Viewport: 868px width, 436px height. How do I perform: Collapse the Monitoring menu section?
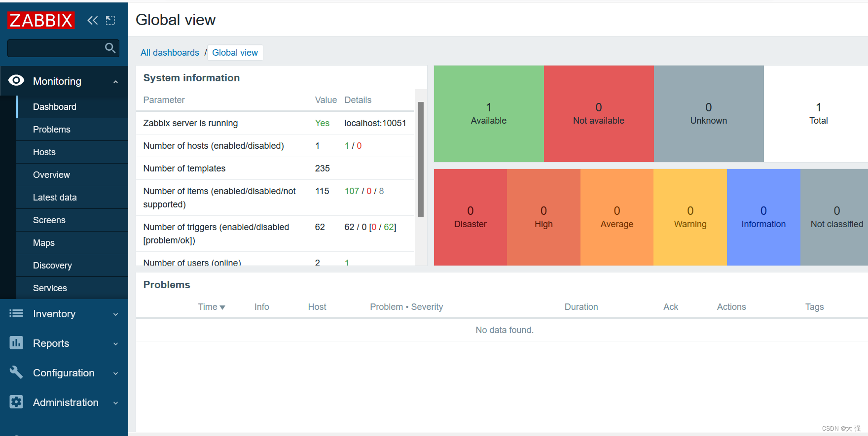115,82
